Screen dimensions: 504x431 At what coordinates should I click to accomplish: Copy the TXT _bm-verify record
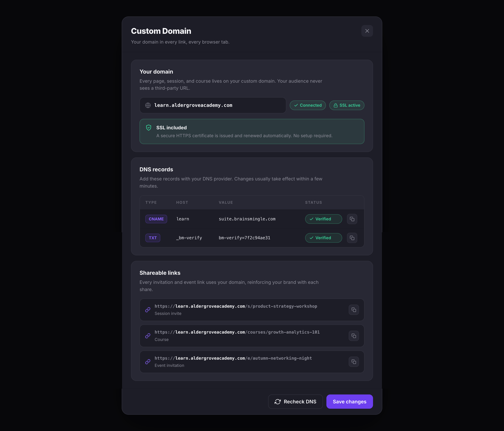click(352, 238)
